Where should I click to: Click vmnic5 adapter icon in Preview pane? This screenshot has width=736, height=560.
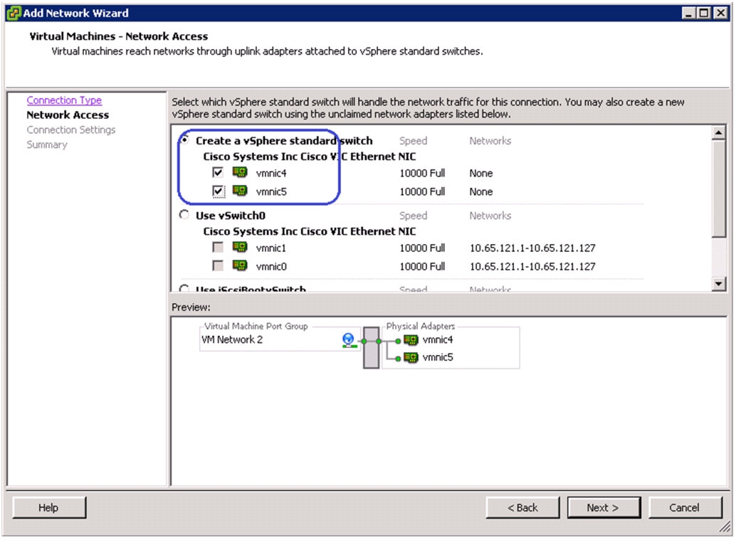tap(411, 358)
